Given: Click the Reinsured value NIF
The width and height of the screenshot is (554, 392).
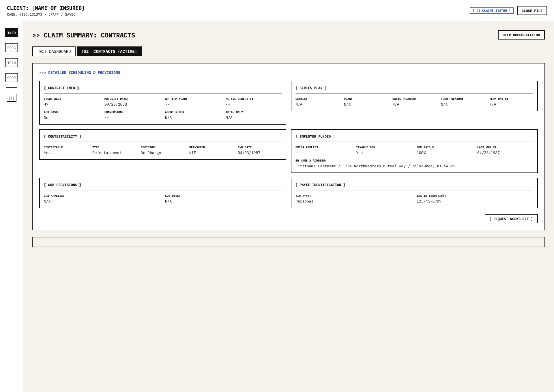Looking at the screenshot, I should 193,153.
